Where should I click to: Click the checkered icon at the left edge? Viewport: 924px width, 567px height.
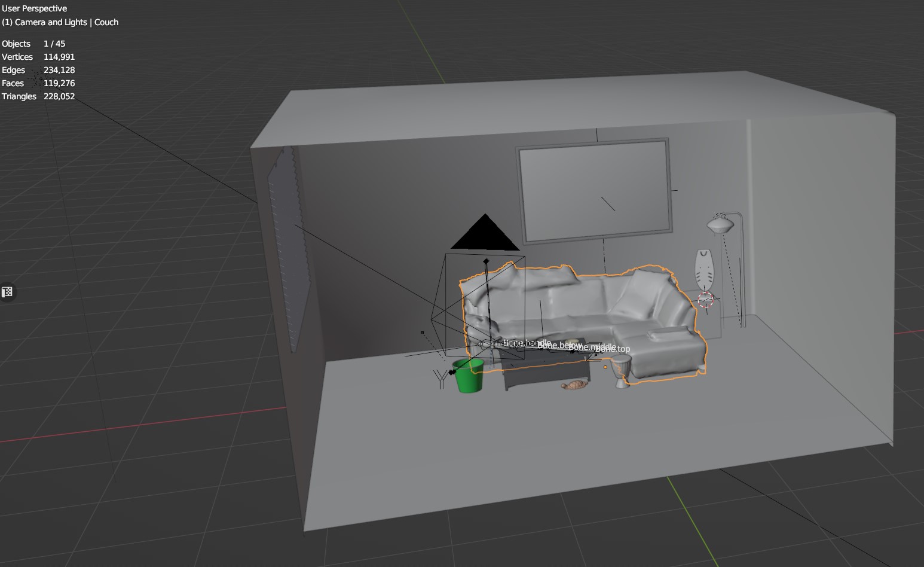coord(7,292)
